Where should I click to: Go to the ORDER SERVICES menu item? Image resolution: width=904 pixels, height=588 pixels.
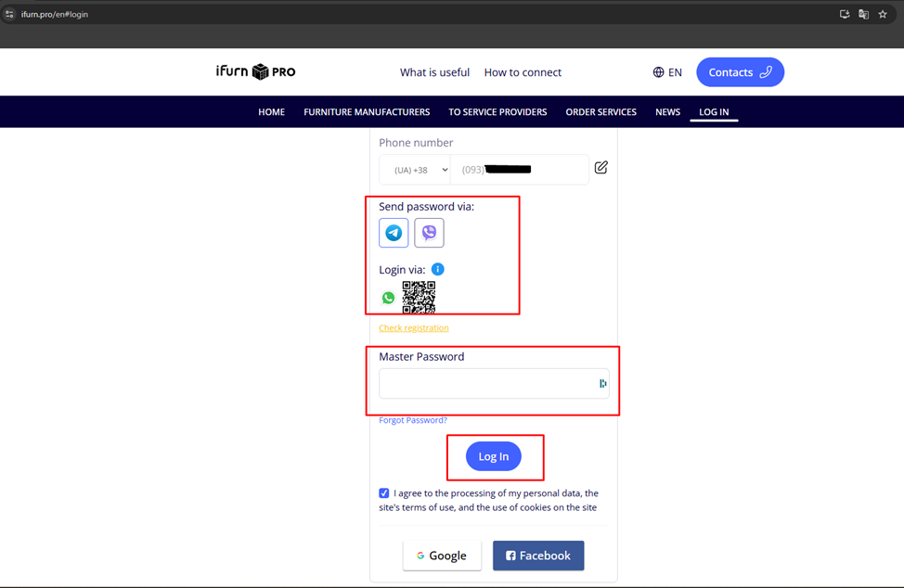(601, 112)
